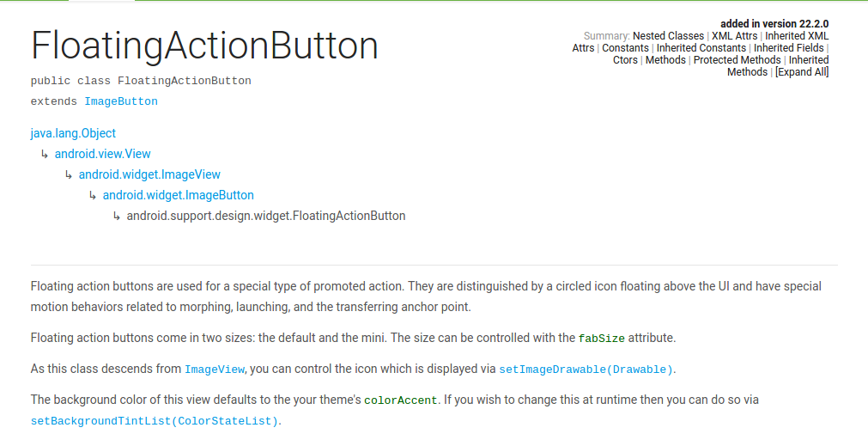Open the ImageButton superclass link
The height and width of the screenshot is (446, 868).
pos(121,101)
